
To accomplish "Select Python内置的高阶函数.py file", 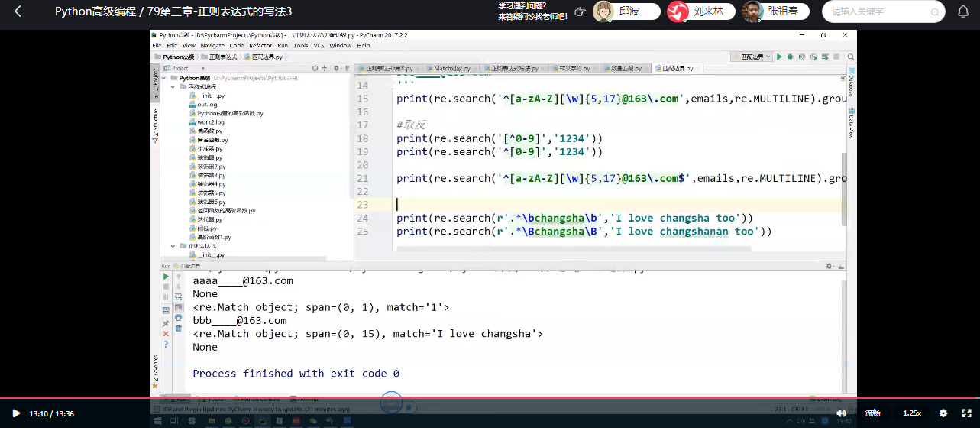I will point(225,113).
